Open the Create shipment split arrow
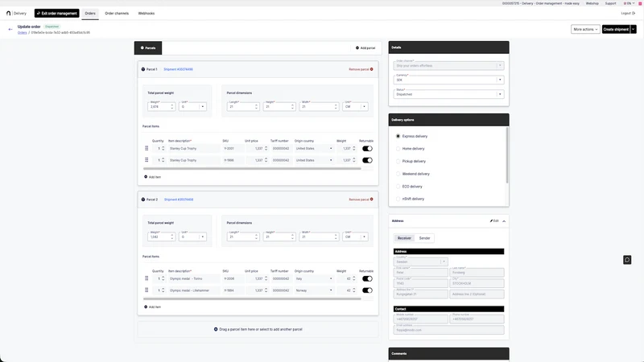This screenshot has height=362, width=644. 634,29
